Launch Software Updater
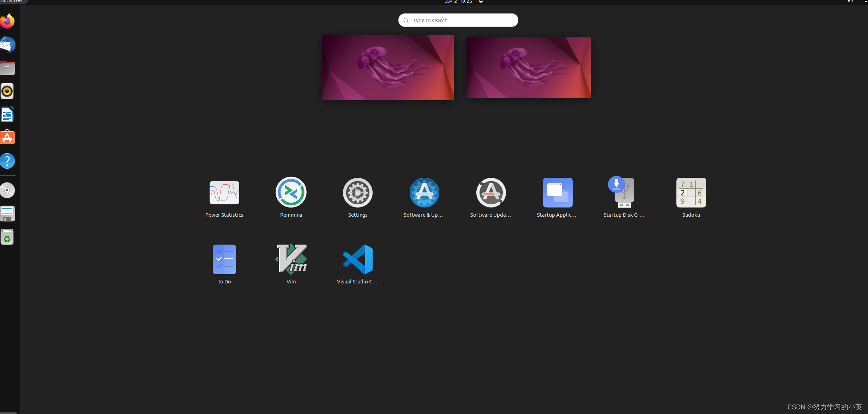The width and height of the screenshot is (868, 414). coord(491,193)
